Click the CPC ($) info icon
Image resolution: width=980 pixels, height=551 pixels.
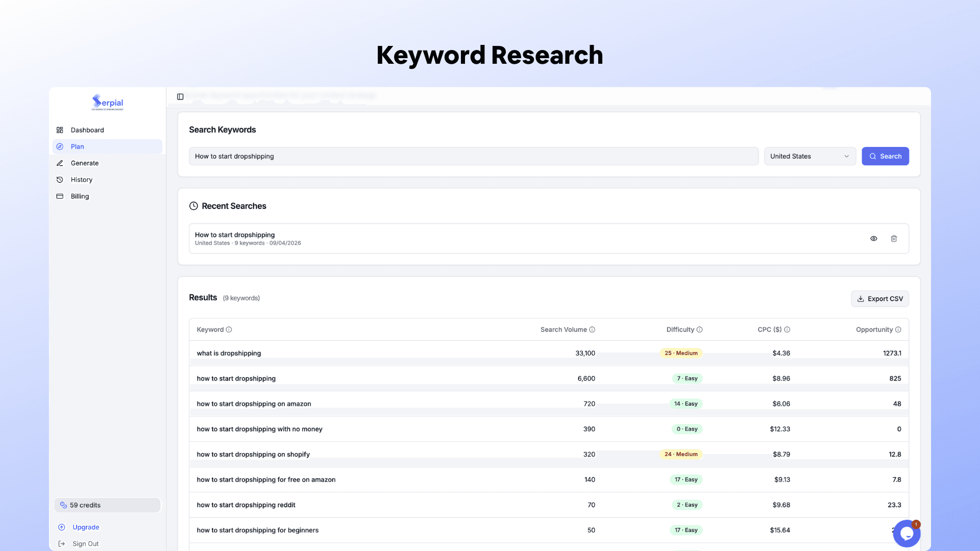point(787,330)
